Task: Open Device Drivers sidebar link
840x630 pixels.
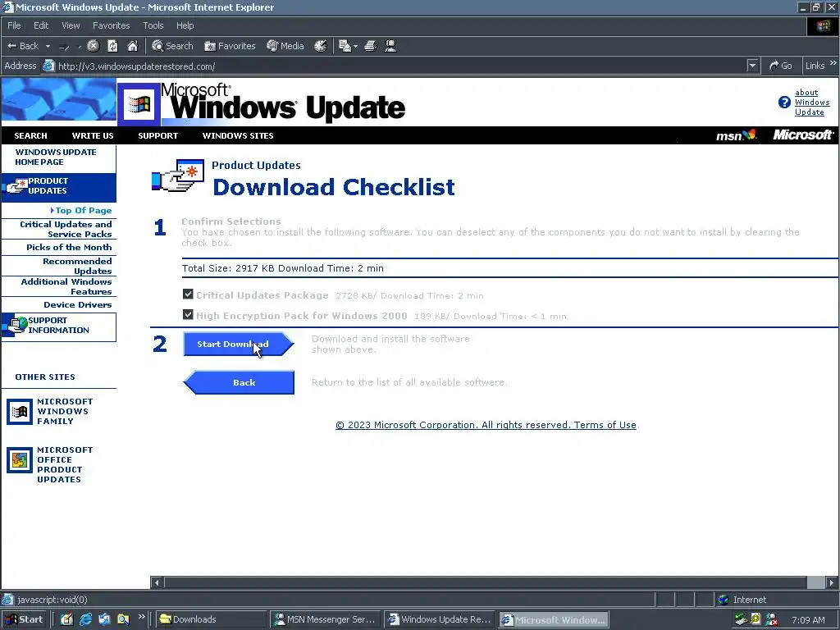Action: [x=78, y=304]
